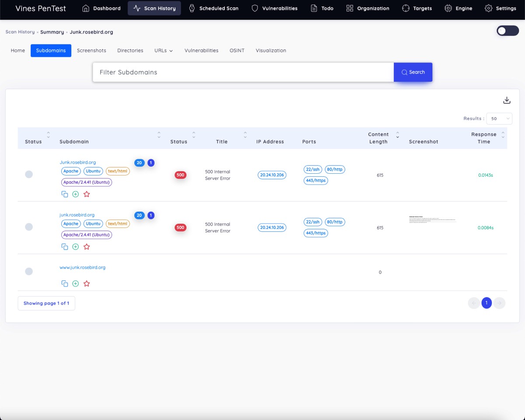
Task: Click the green plus icon under junk.rosebird.org (second row)
Action: (75, 247)
